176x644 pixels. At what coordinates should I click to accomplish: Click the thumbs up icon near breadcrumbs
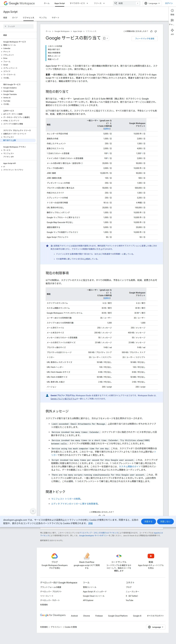pyautogui.click(x=151, y=31)
